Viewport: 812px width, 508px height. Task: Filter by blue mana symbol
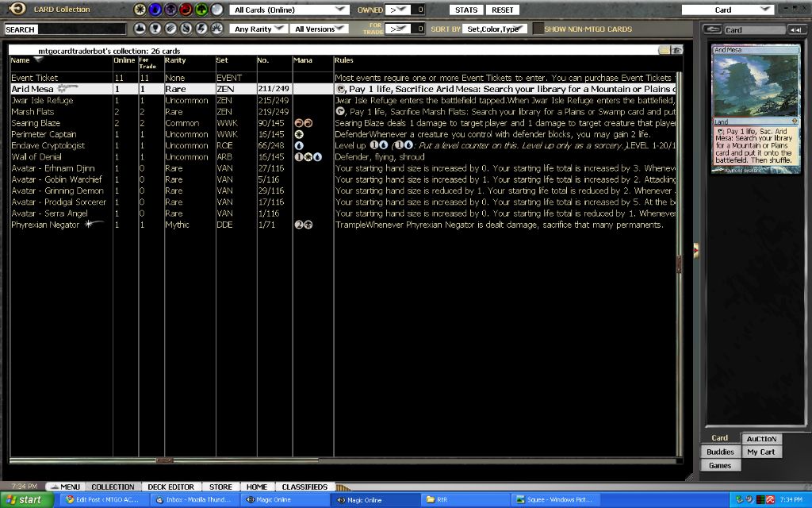pyautogui.click(x=155, y=10)
